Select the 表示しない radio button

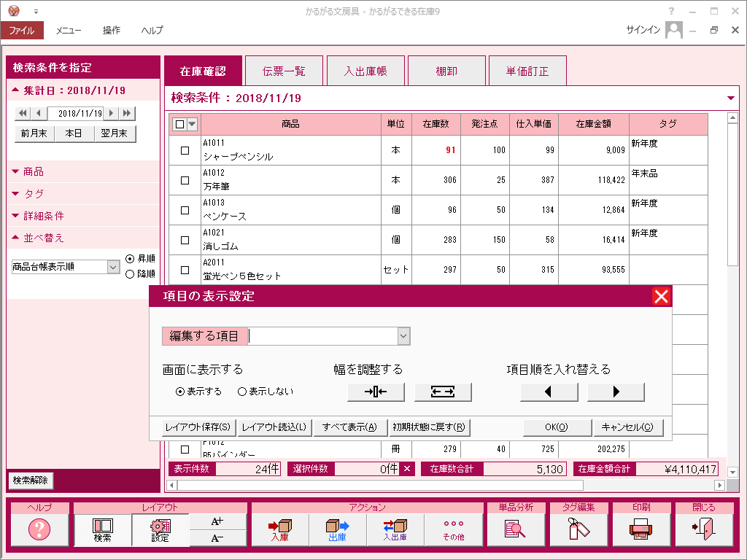pos(242,392)
